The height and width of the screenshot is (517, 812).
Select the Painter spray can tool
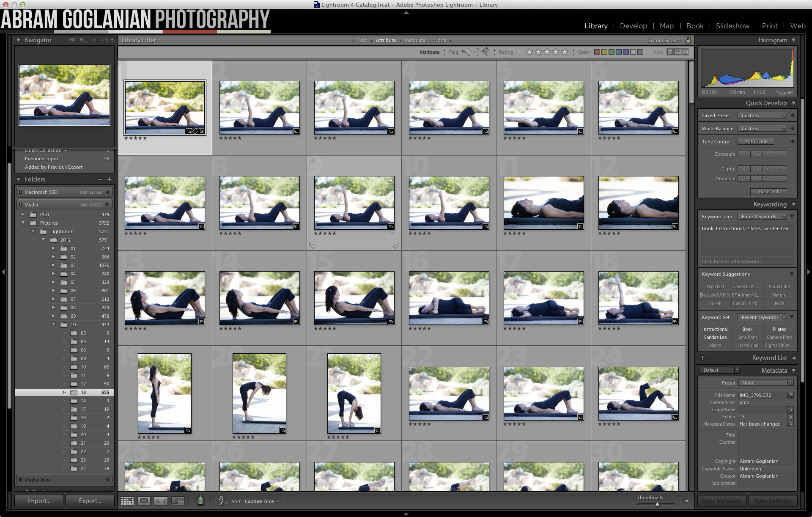(x=201, y=501)
